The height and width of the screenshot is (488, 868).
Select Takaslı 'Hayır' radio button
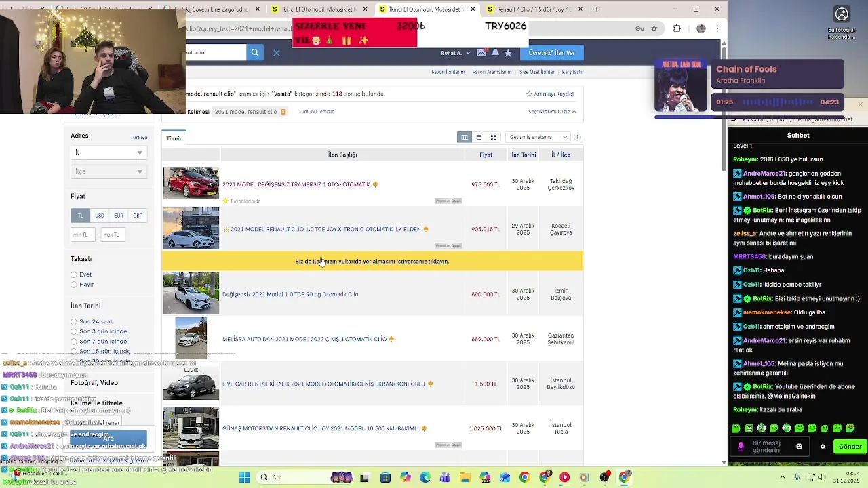tap(74, 285)
